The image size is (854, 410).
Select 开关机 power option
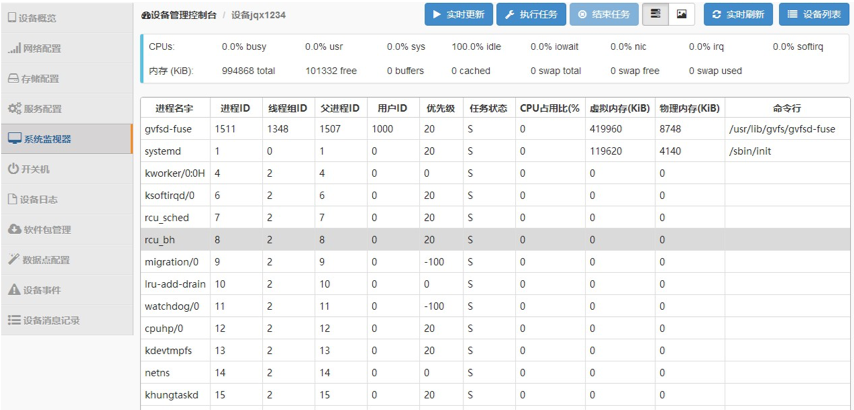66,169
